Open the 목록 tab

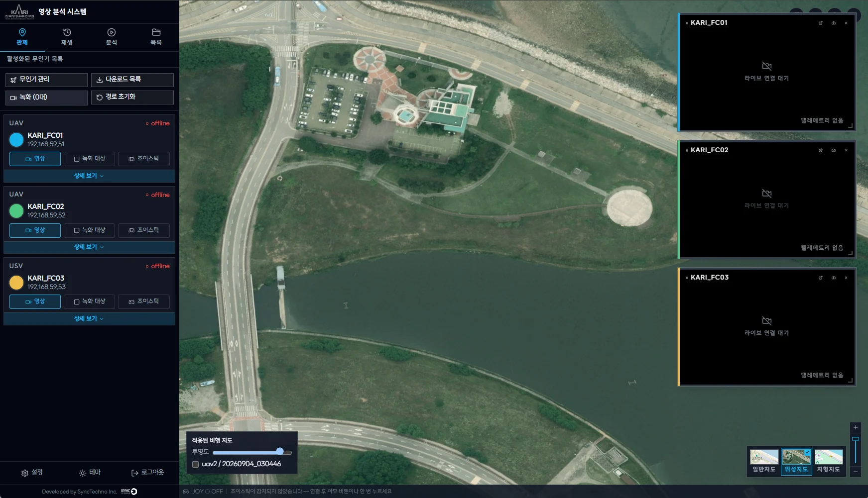(156, 37)
